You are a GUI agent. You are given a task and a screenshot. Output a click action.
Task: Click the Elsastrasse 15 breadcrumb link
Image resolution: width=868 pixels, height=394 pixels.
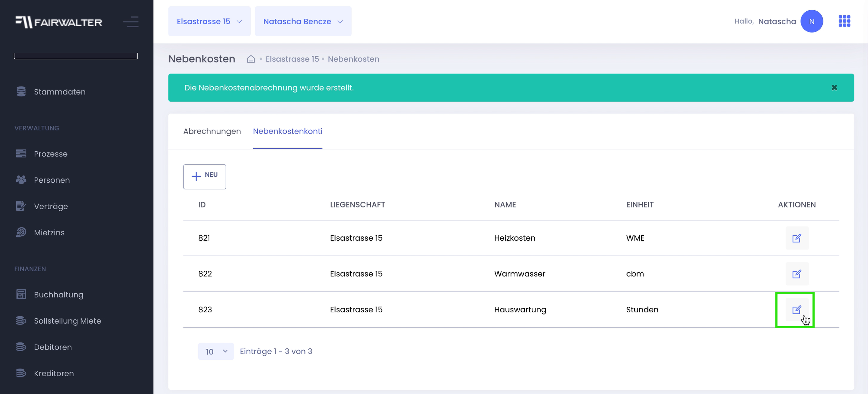coord(292,59)
